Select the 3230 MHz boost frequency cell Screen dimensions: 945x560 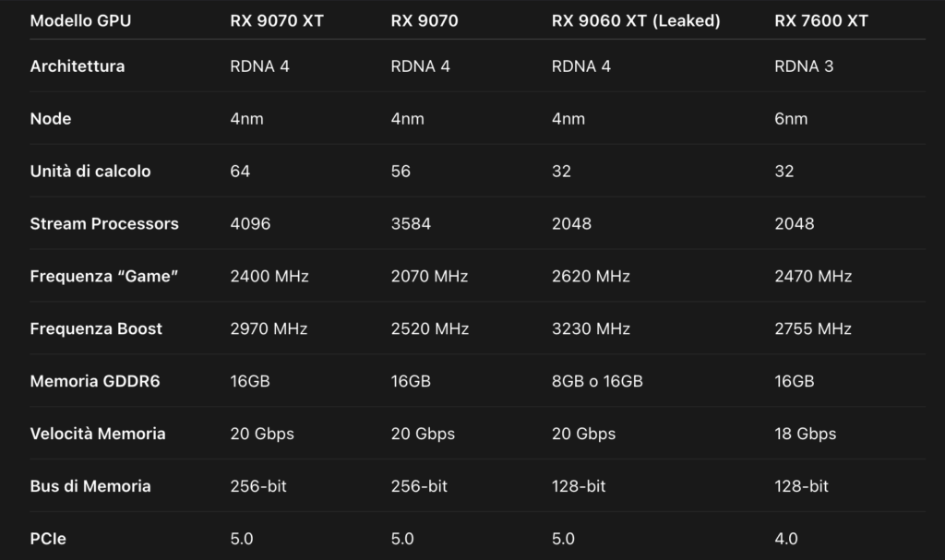pyautogui.click(x=591, y=328)
